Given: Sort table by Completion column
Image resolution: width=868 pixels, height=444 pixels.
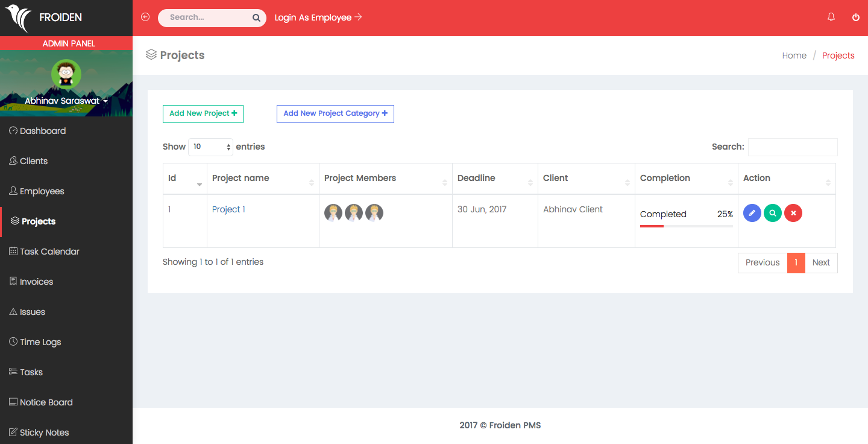Looking at the screenshot, I should [686, 179].
